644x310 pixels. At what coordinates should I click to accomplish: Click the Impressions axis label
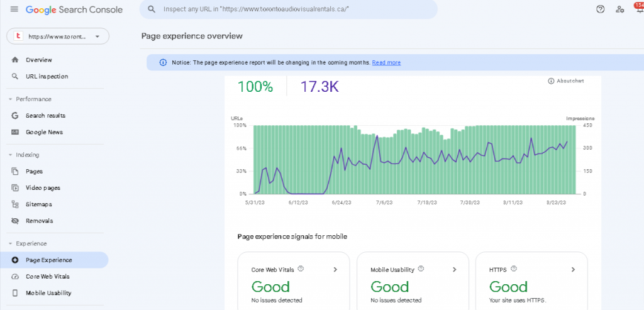[x=580, y=119]
